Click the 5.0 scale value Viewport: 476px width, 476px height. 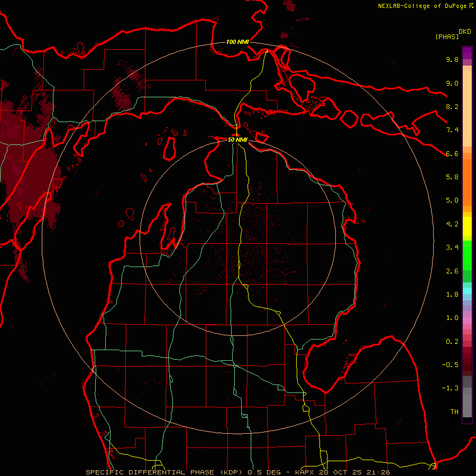pyautogui.click(x=452, y=200)
